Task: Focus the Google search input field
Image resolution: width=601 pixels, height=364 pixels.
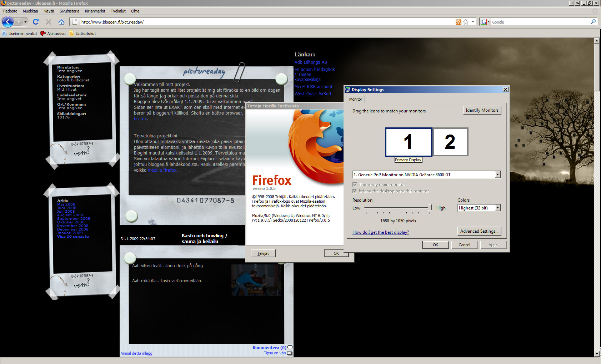Action: (x=540, y=22)
